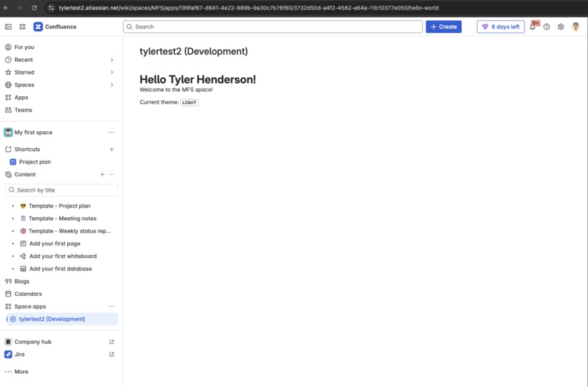Click the Jira logo icon
Screen dimensions: 588x387
[8, 354]
